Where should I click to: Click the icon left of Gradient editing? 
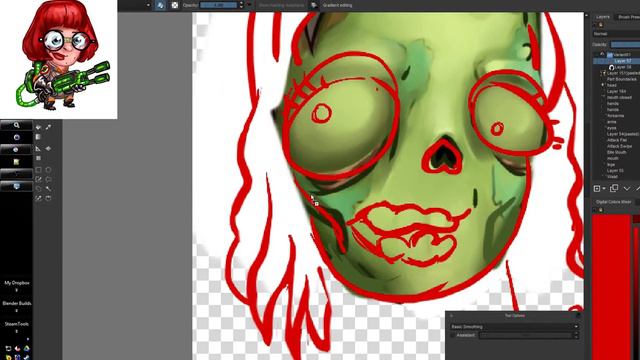(314, 5)
